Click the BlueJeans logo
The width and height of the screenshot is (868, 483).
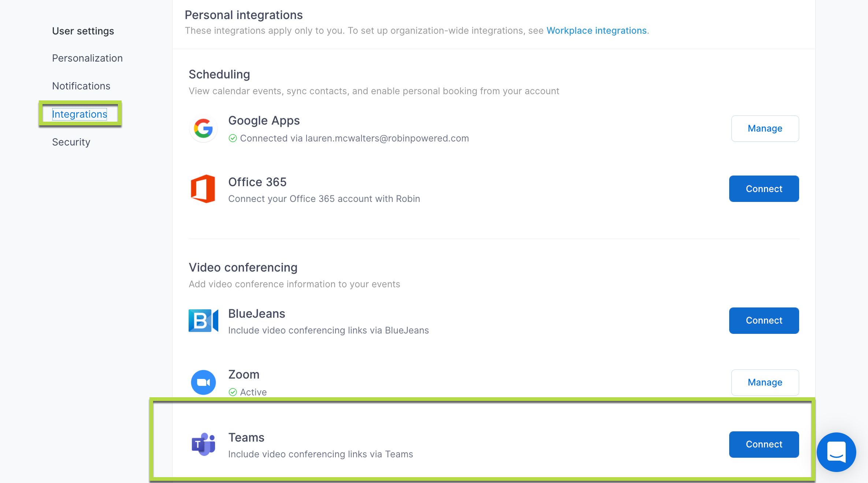203,321
